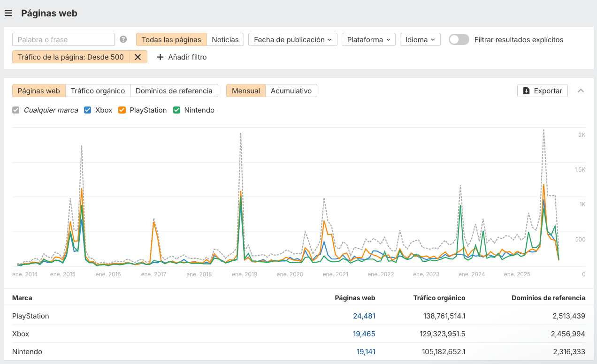This screenshot has height=364, width=597.
Task: Click the 'Palabra o frase' search field
Action: point(63,39)
